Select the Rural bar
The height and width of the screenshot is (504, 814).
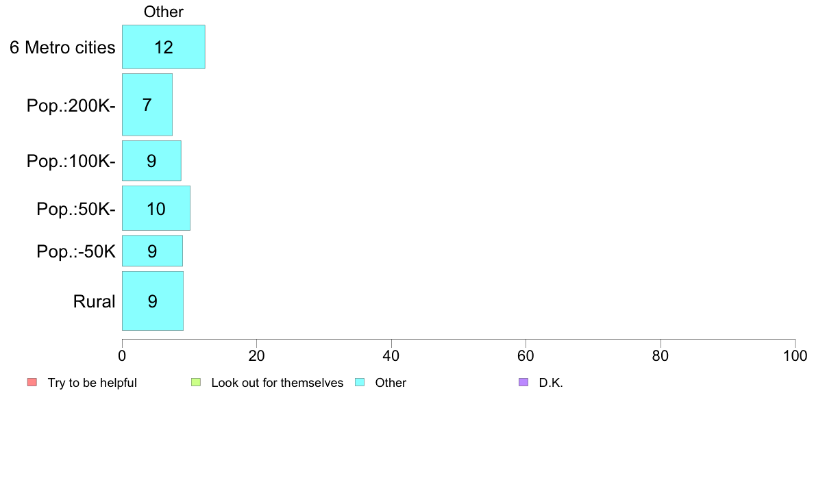153,301
